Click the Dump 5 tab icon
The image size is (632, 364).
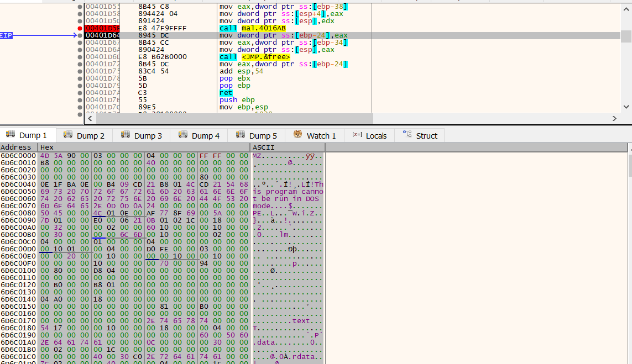coord(241,135)
